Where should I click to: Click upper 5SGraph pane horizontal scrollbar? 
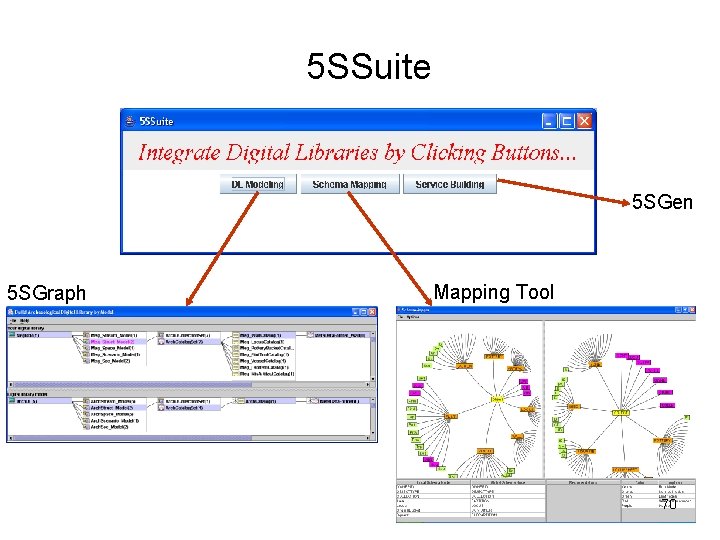[x=190, y=385]
